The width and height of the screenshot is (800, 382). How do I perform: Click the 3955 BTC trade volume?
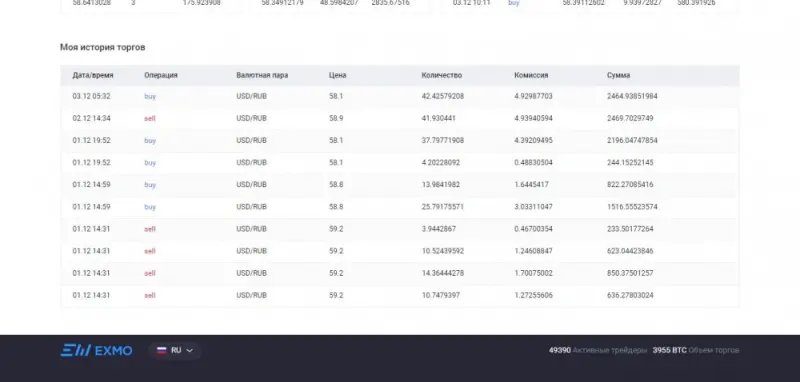click(696, 350)
